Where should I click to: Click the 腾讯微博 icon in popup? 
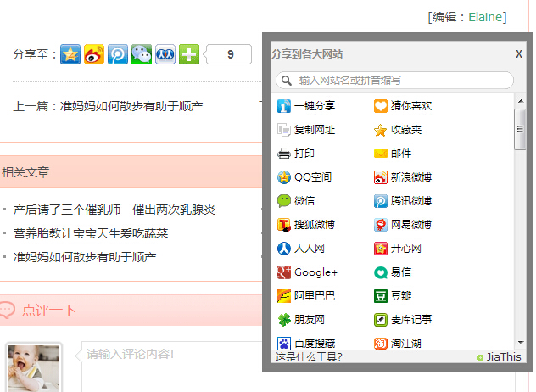click(x=381, y=201)
